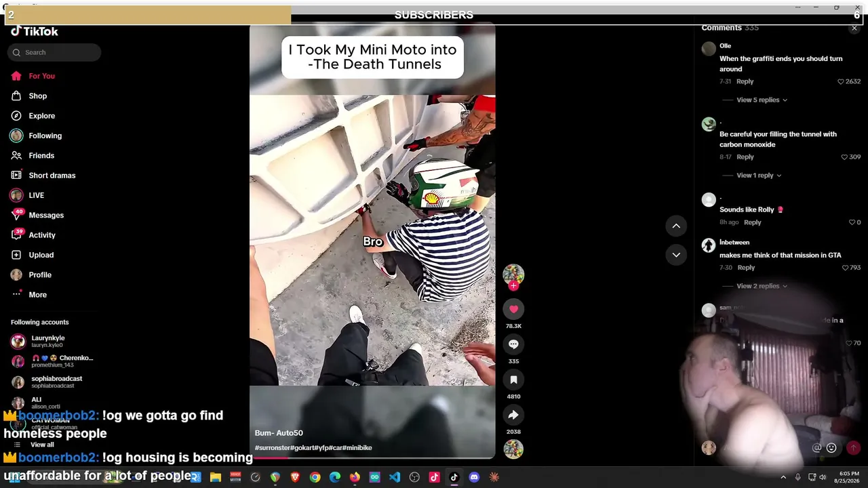
Task: Like the mini moto video
Action: point(513,309)
